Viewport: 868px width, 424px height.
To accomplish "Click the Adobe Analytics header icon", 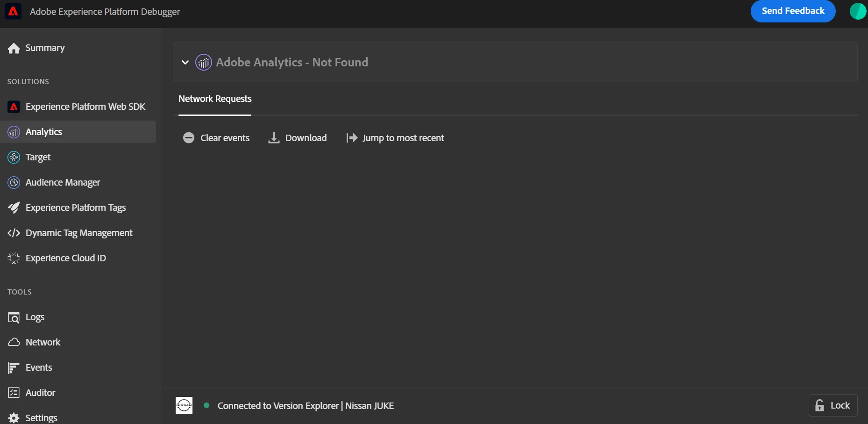I will (204, 62).
